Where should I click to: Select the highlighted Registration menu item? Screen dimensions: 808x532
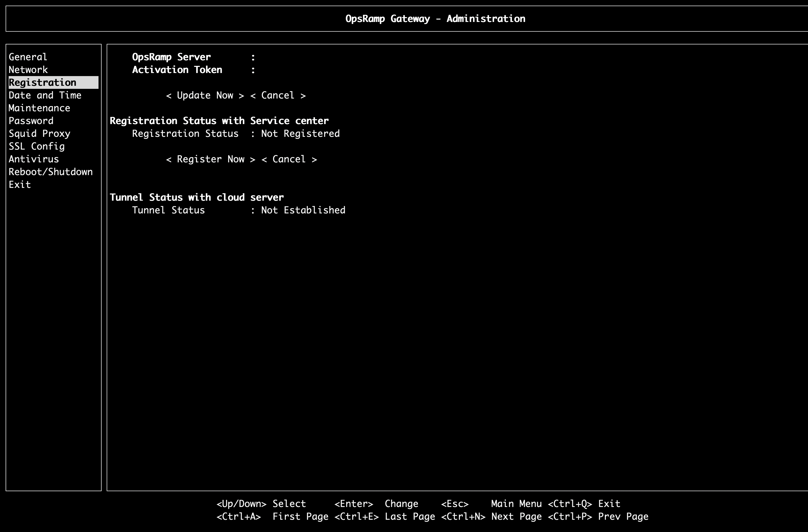[x=42, y=82]
